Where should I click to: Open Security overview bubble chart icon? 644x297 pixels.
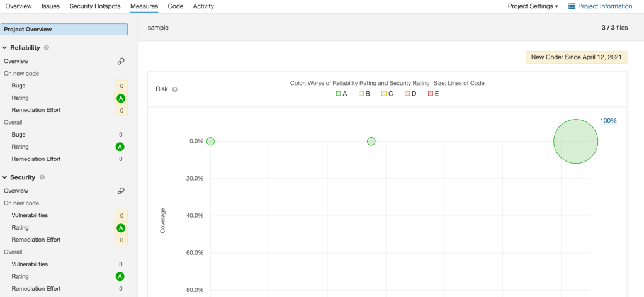pyautogui.click(x=121, y=191)
